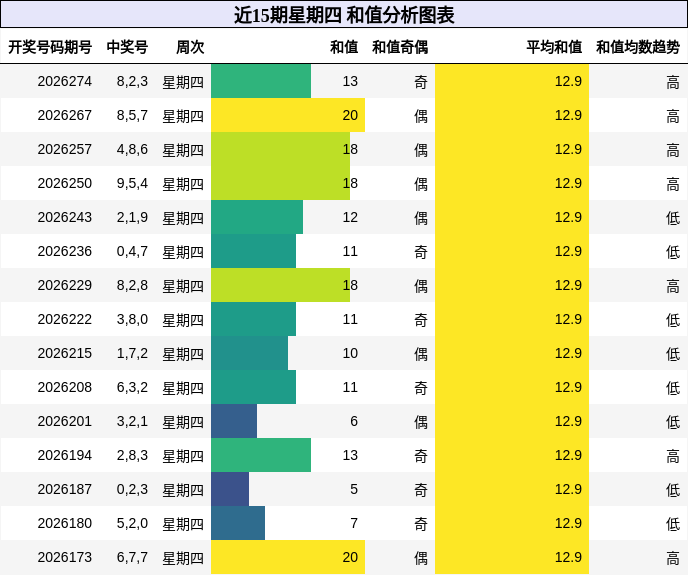Click issue number 2026180

tap(64, 523)
